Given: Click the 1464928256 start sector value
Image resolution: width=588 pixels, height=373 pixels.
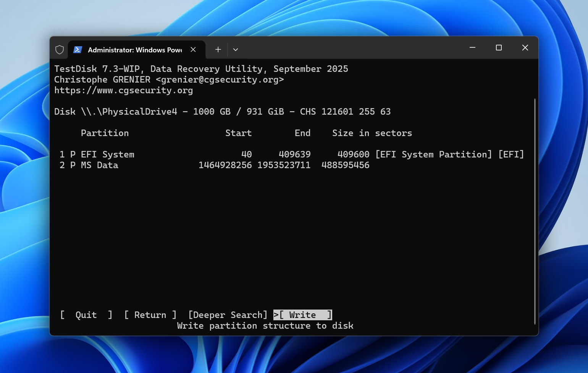Looking at the screenshot, I should click(225, 165).
